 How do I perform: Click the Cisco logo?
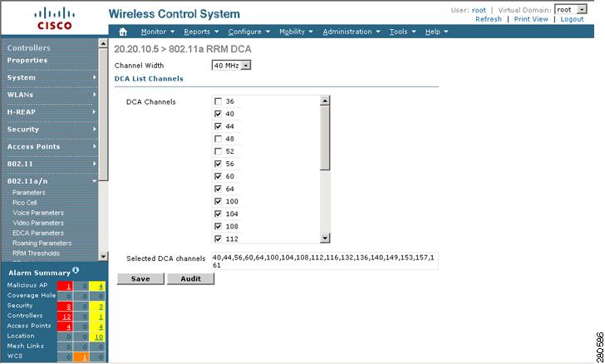point(54,18)
